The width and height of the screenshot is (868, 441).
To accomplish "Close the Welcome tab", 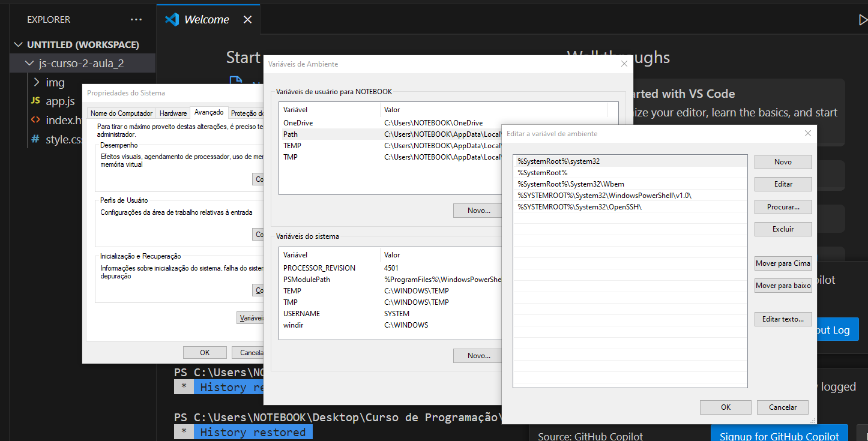I will pos(247,20).
